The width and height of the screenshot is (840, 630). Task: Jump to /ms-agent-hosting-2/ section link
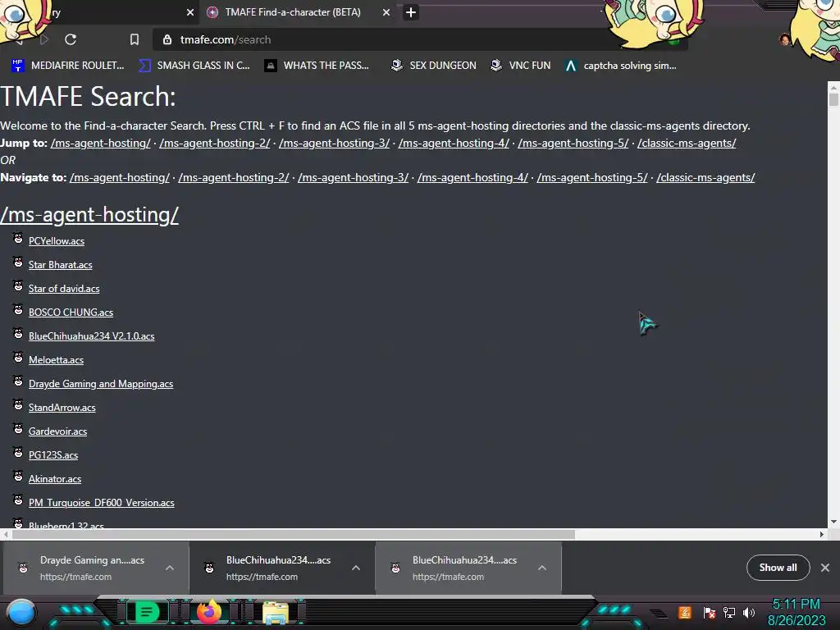(x=215, y=143)
